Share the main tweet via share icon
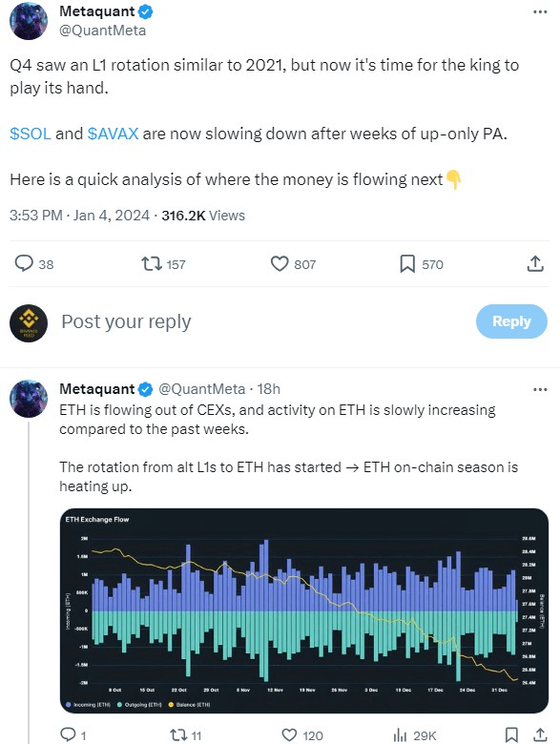Screen dimensions: 560x744 (x=535, y=263)
